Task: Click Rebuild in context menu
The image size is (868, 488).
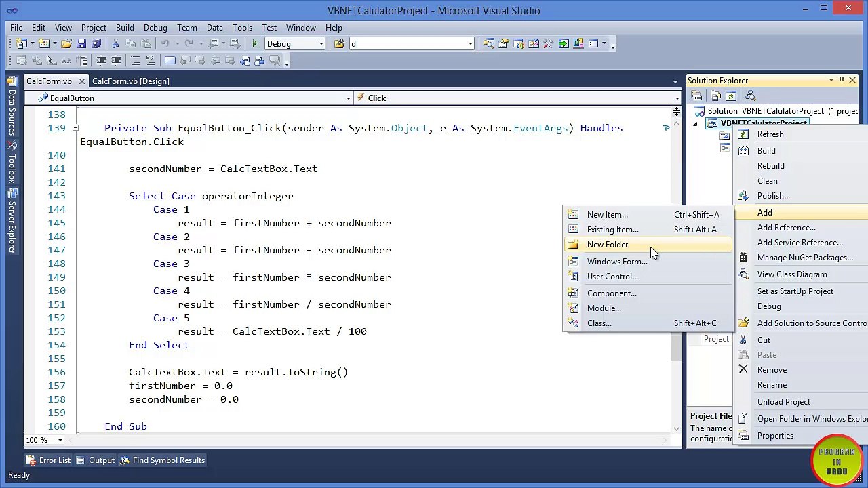Action: (x=802, y=166)
